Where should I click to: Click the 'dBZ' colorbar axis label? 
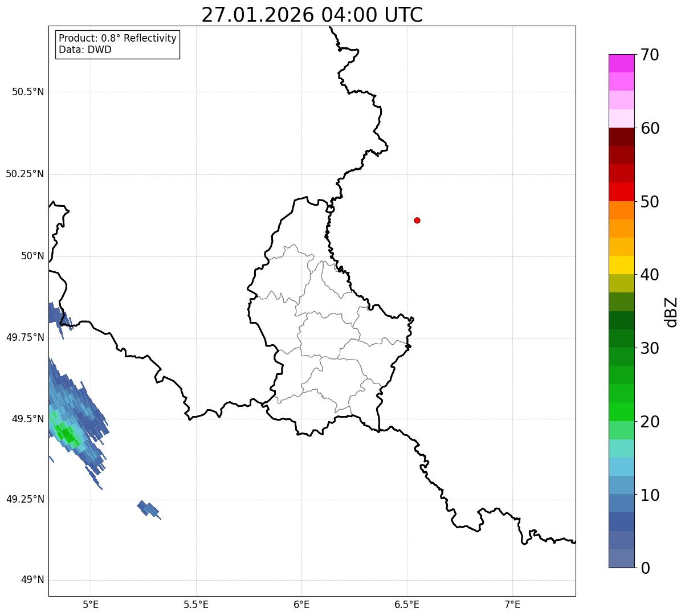672,312
